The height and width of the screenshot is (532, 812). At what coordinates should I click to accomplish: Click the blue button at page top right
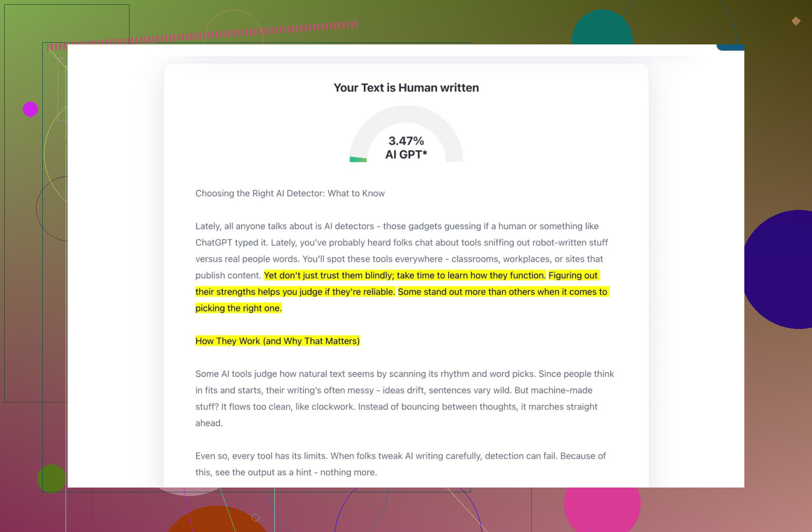(x=730, y=48)
